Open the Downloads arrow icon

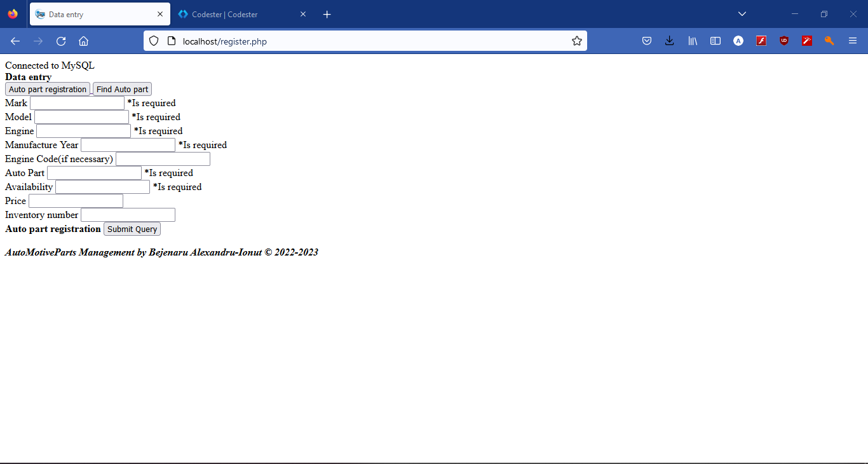click(x=669, y=41)
